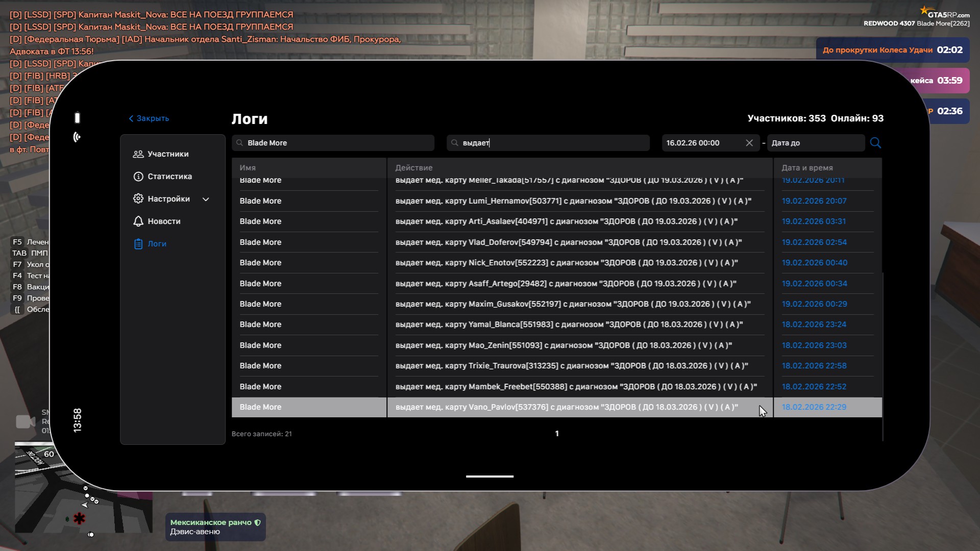Click the Статистика info icon

pyautogui.click(x=138, y=177)
